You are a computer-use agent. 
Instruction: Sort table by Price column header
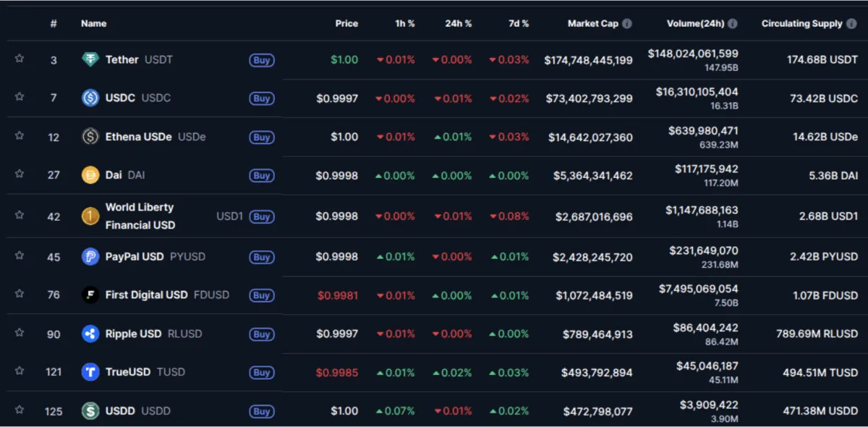point(346,23)
